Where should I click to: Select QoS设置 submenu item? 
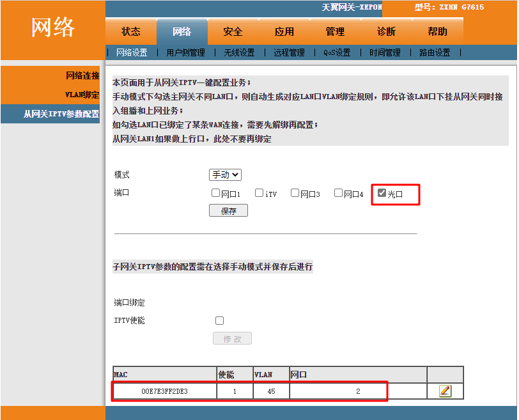click(x=337, y=52)
